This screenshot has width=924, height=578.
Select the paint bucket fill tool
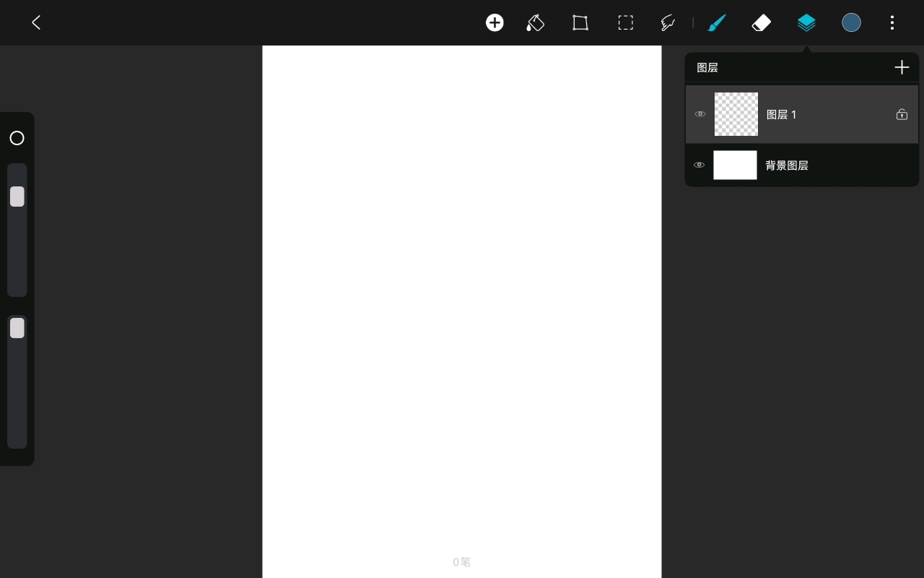535,22
